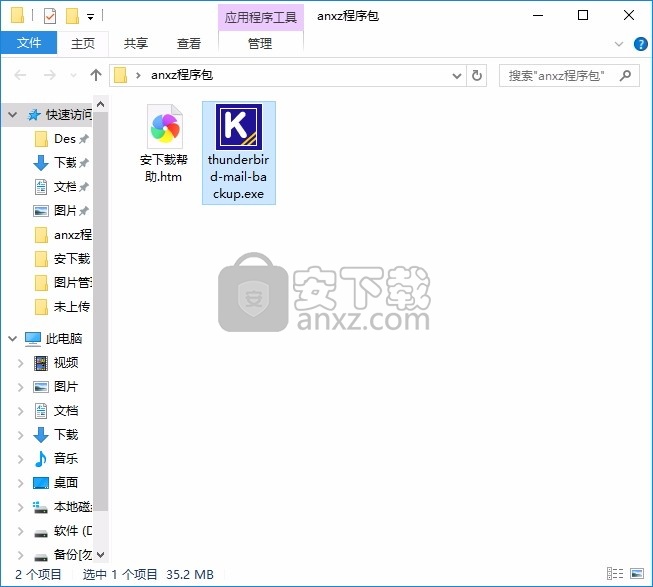Select thunderbird-mail-backup.exe Kernel icon
653x587 pixels.
(239, 127)
